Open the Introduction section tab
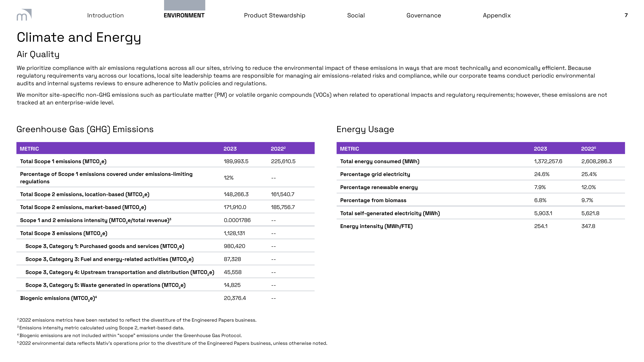 (x=105, y=15)
